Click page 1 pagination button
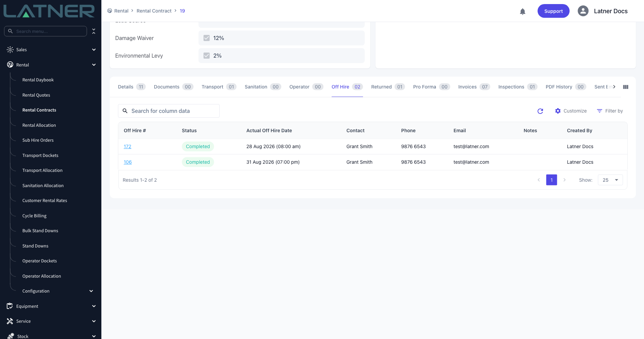 551,180
